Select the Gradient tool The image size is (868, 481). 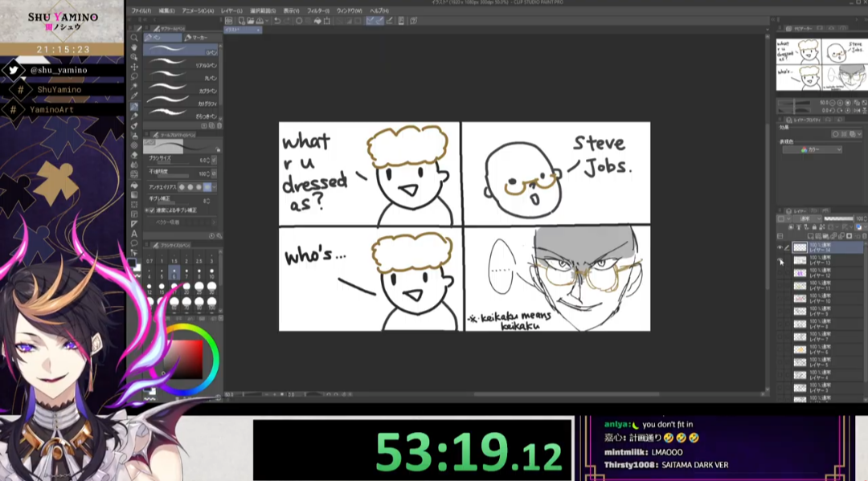click(x=134, y=194)
